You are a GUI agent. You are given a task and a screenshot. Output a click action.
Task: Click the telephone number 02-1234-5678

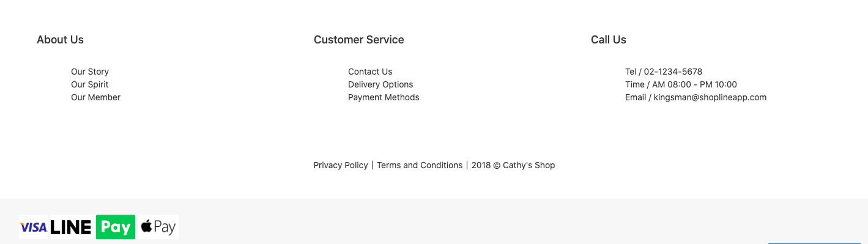(x=673, y=72)
